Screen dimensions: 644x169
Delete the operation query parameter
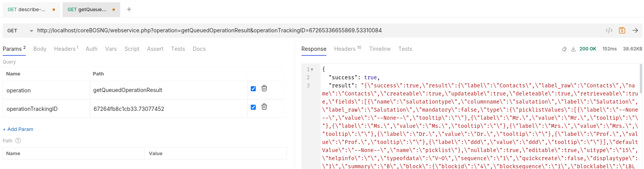[x=264, y=89]
